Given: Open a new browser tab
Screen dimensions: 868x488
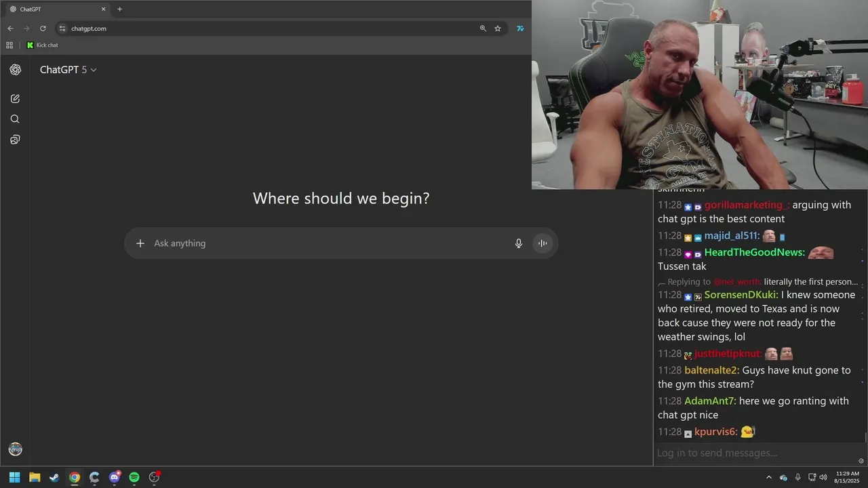Looking at the screenshot, I should 119,9.
